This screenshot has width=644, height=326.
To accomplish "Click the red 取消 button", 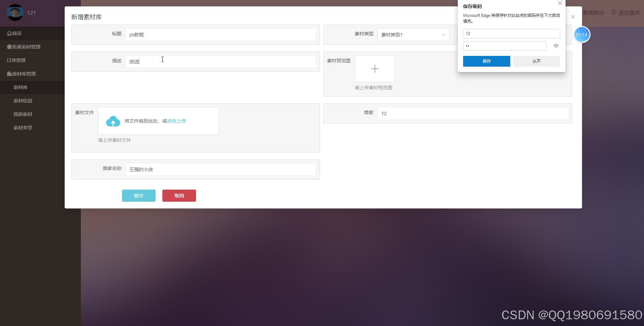I will (x=179, y=196).
